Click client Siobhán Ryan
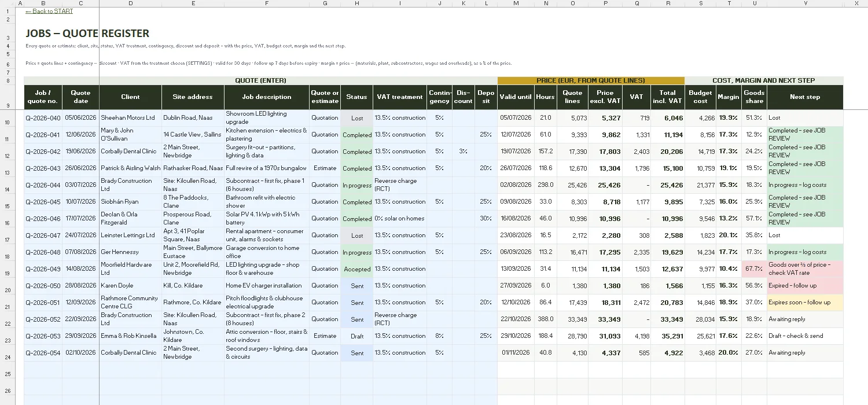This screenshot has width=868, height=405. pos(131,202)
